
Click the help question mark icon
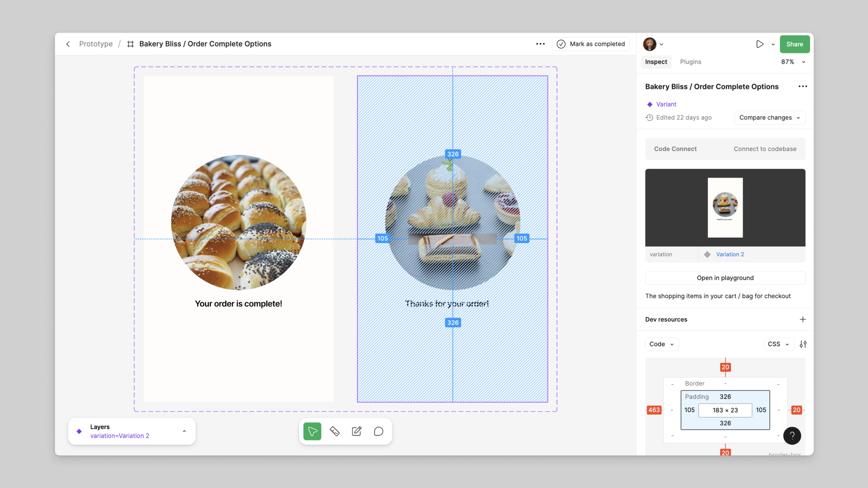point(792,436)
